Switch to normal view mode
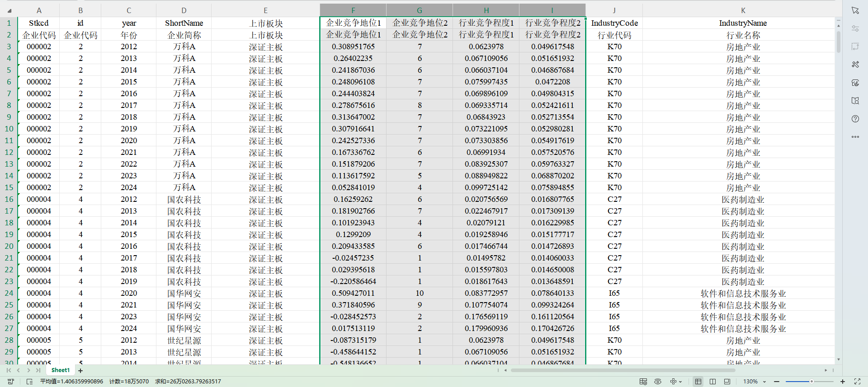 pyautogui.click(x=698, y=382)
